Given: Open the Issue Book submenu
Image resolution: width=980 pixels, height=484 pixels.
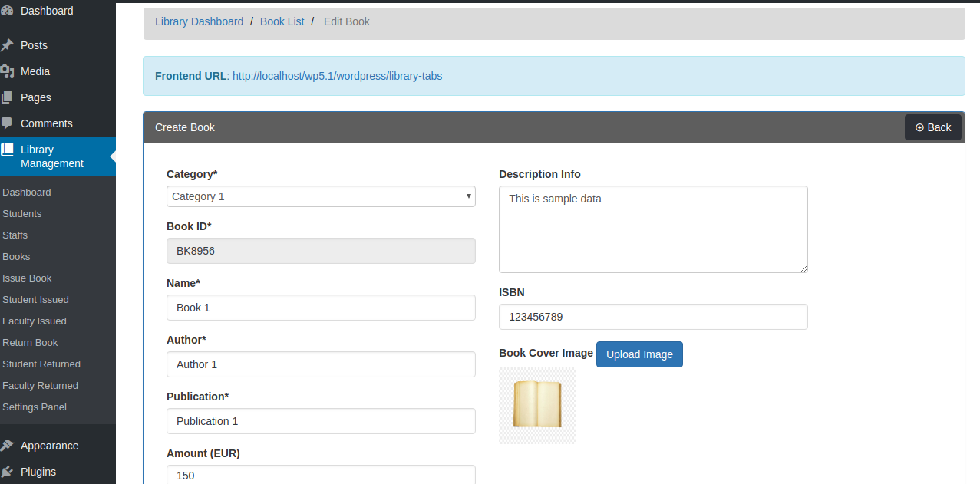Looking at the screenshot, I should click(27, 278).
